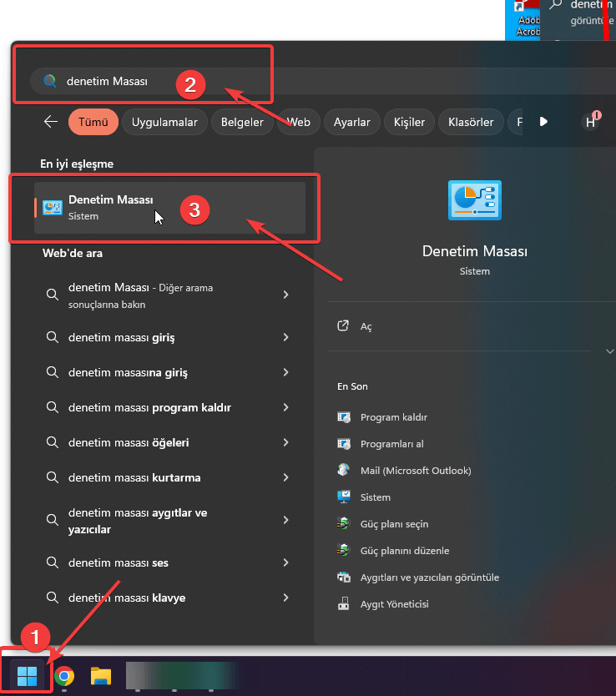616x696 pixels.
Task: Open Program kaldır recent link
Action: [393, 417]
